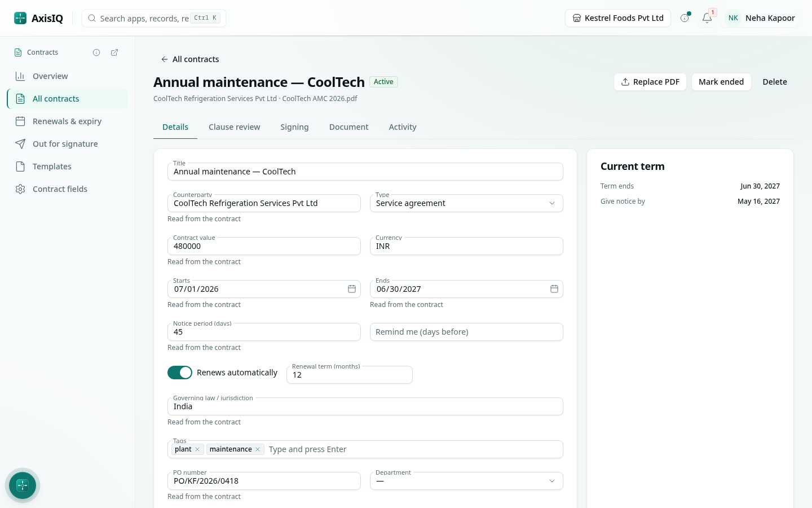Click the Replace PDF button
Image resolution: width=812 pixels, height=508 pixels.
pyautogui.click(x=650, y=82)
